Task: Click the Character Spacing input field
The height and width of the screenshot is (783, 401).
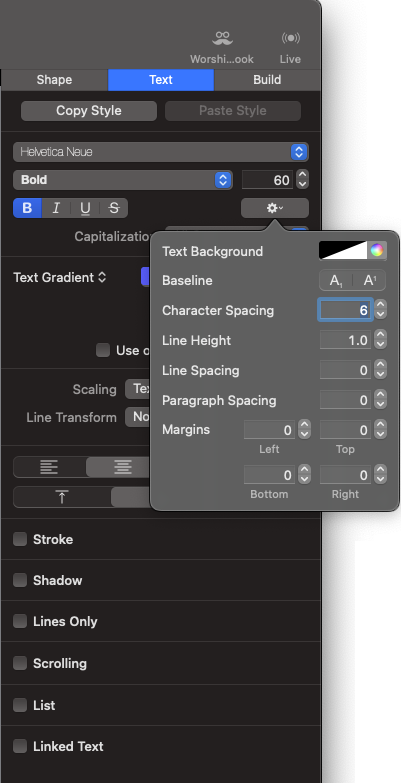Action: tap(345, 311)
